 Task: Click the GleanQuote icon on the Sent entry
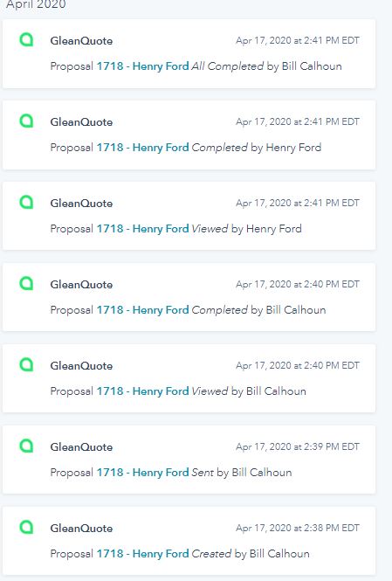[26, 446]
